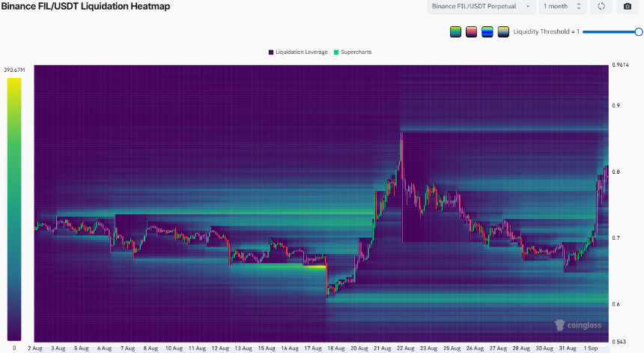Screen dimensions: 644x353
Task: Click the 0.6 price axis label
Action: (616, 304)
